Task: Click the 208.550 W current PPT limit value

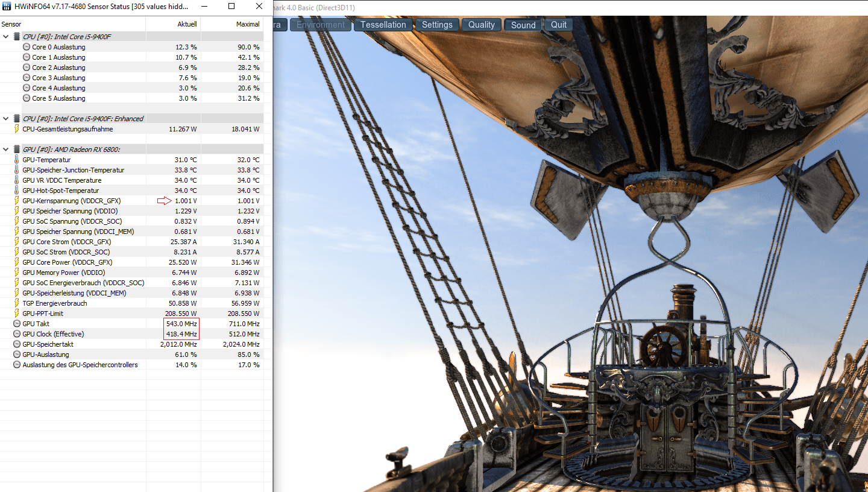Action: [x=181, y=314]
